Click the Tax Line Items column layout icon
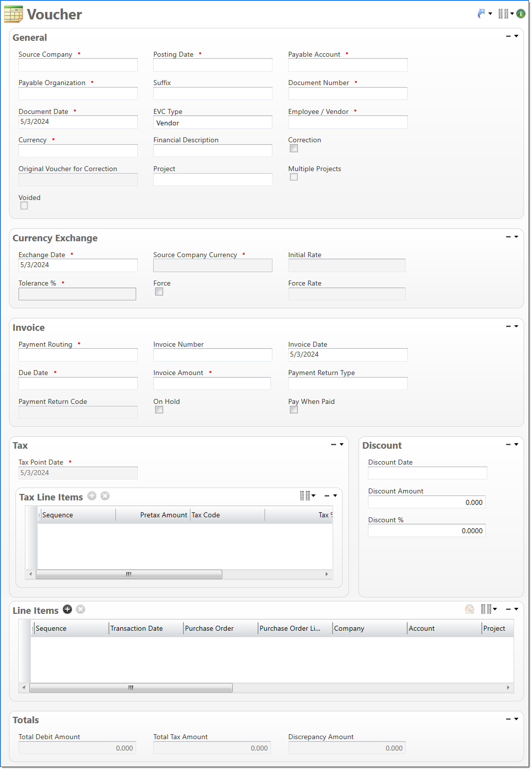Image resolution: width=532 pixels, height=770 pixels. tap(305, 495)
